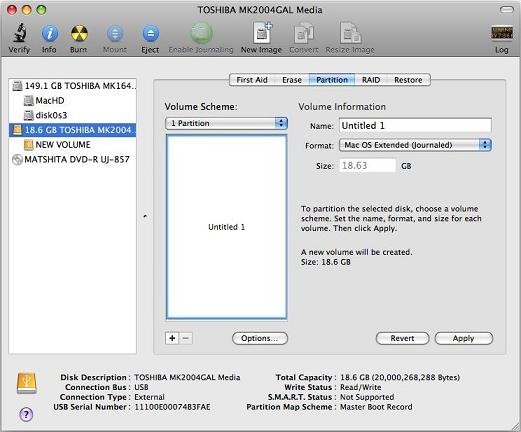Screen dimensions: 521x432
Task: Add a partition with the plus button
Action: 172,338
